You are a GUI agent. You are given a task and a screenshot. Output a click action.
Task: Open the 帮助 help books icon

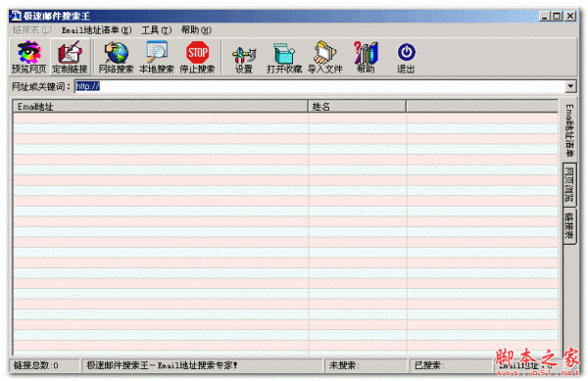point(366,57)
